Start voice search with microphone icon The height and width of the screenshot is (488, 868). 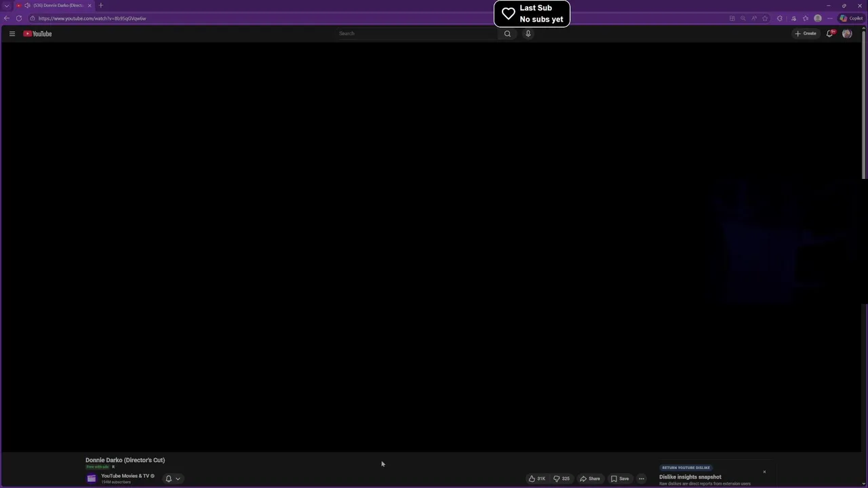pyautogui.click(x=528, y=33)
